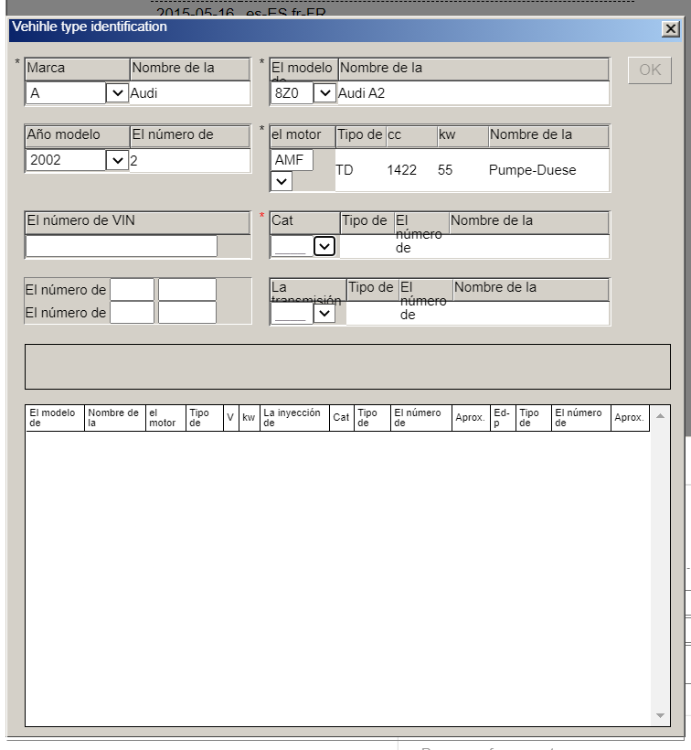Click the first top El número de box
The image size is (691, 750).
pyautogui.click(x=132, y=290)
